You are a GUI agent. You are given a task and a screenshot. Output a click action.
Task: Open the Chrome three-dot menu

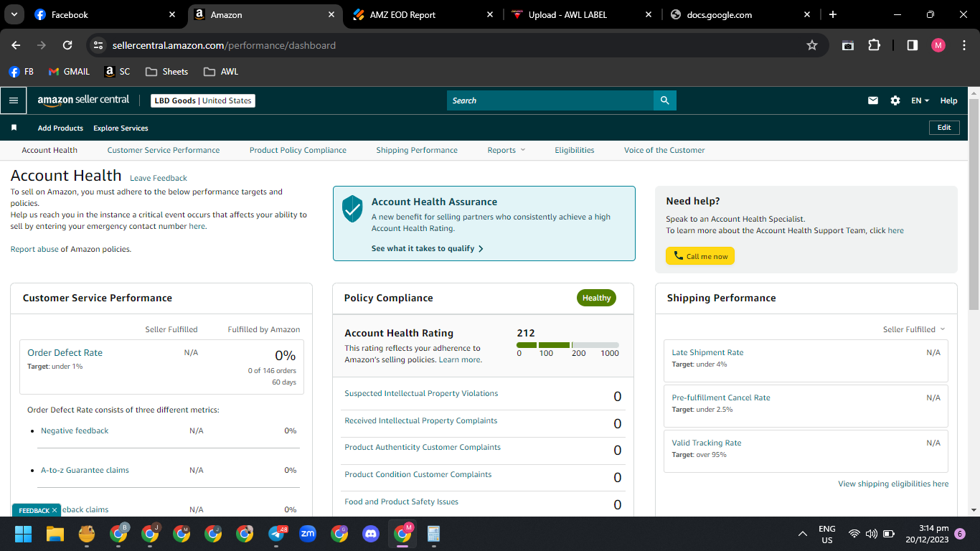964,45
